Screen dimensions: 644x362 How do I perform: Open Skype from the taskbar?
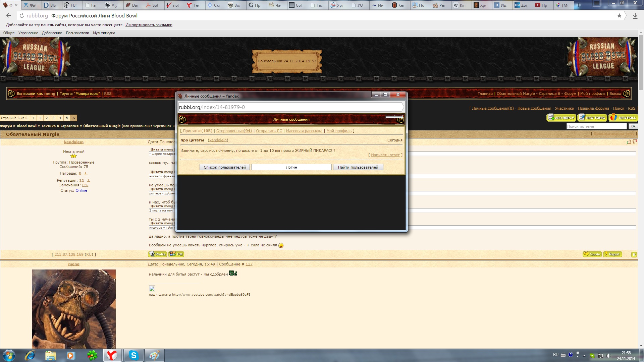(x=134, y=355)
